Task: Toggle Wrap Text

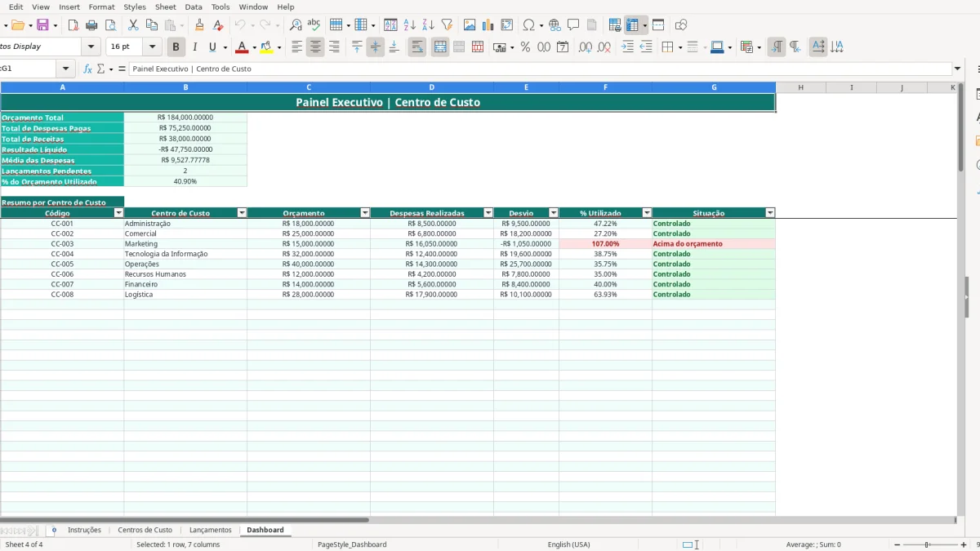Action: [x=417, y=47]
